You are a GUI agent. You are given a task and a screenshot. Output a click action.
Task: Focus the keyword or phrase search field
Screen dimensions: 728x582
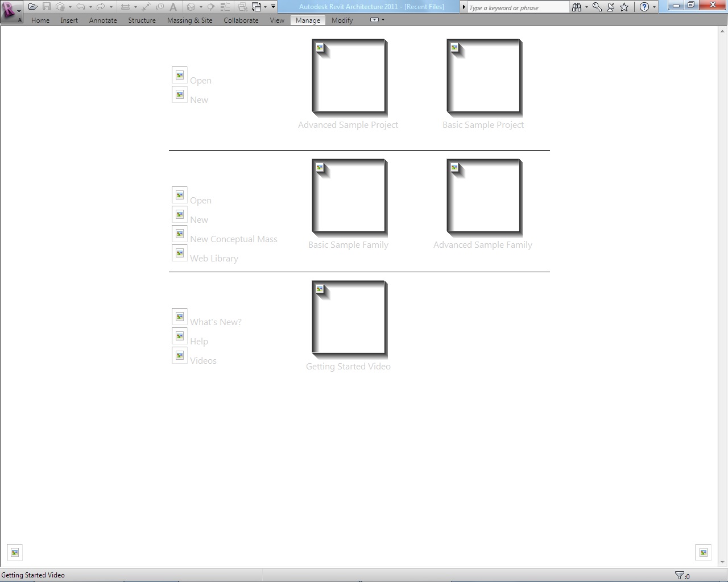(x=518, y=7)
